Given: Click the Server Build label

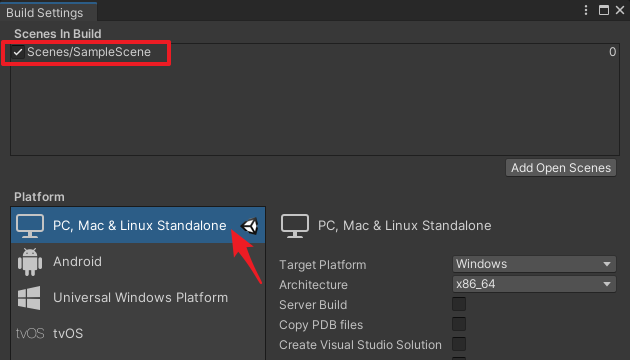Looking at the screenshot, I should click(313, 305).
